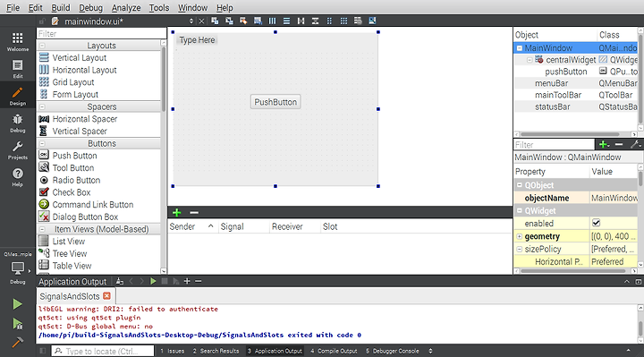Open the Debugger Console pane
Screen dimensions: 644x357
[393, 351]
